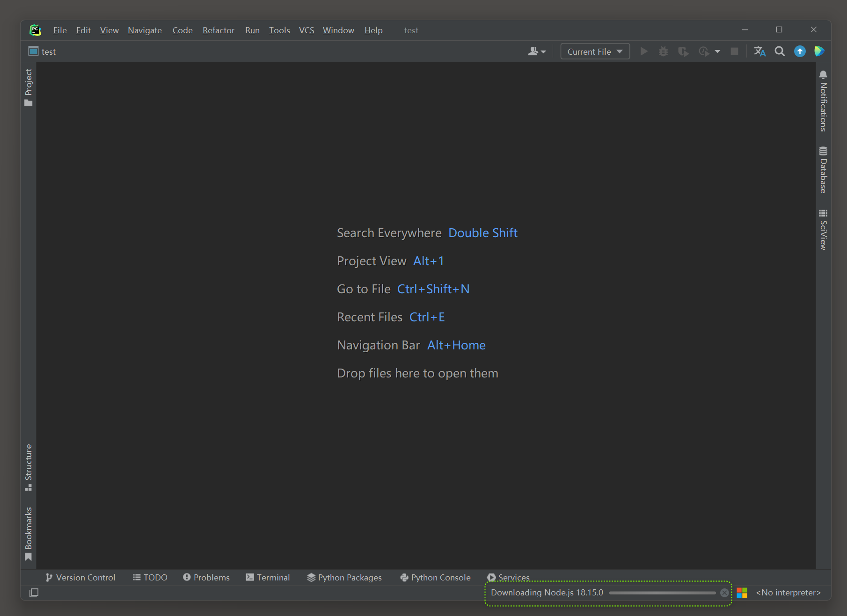Click the PyCharm logo icon
This screenshot has width=847, height=616.
[36, 30]
